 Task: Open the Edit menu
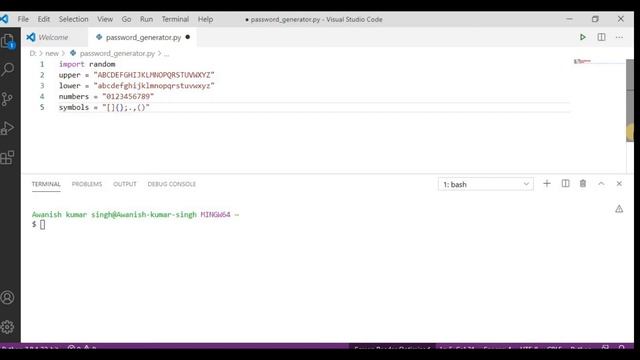pyautogui.click(x=44, y=19)
